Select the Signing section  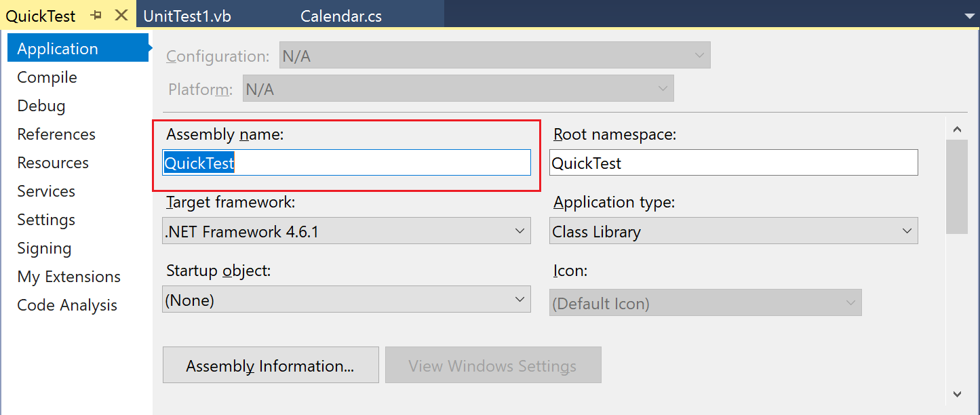click(x=44, y=248)
